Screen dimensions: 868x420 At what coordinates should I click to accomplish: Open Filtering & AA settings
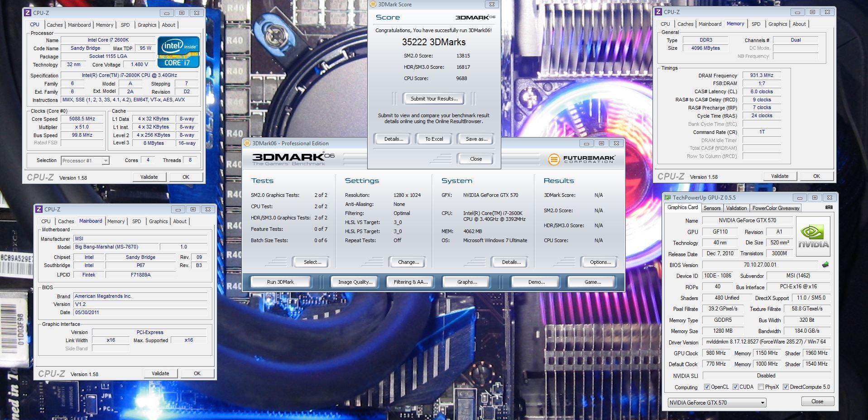[410, 282]
